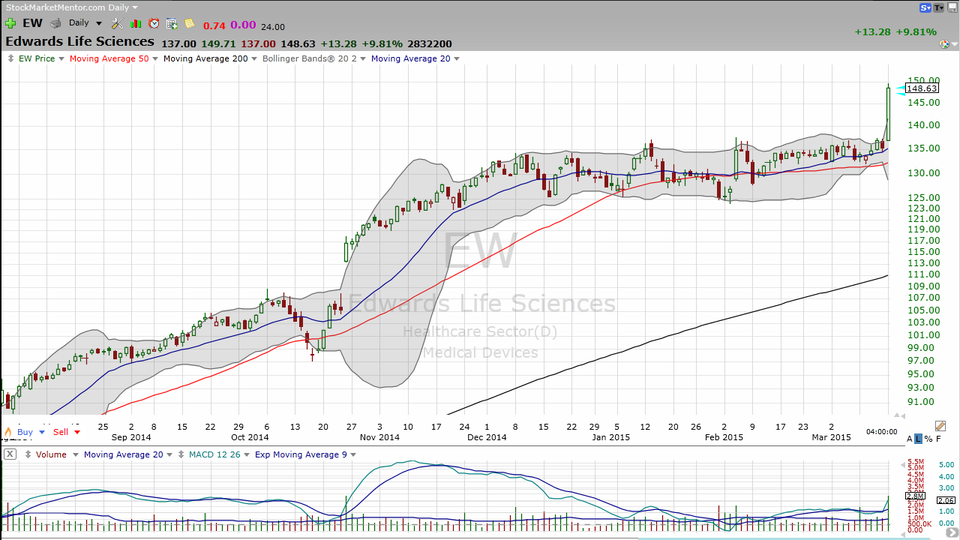The image size is (960, 540).
Task: Expand the Exp Moving Average 9 dropdown
Action: point(353,455)
